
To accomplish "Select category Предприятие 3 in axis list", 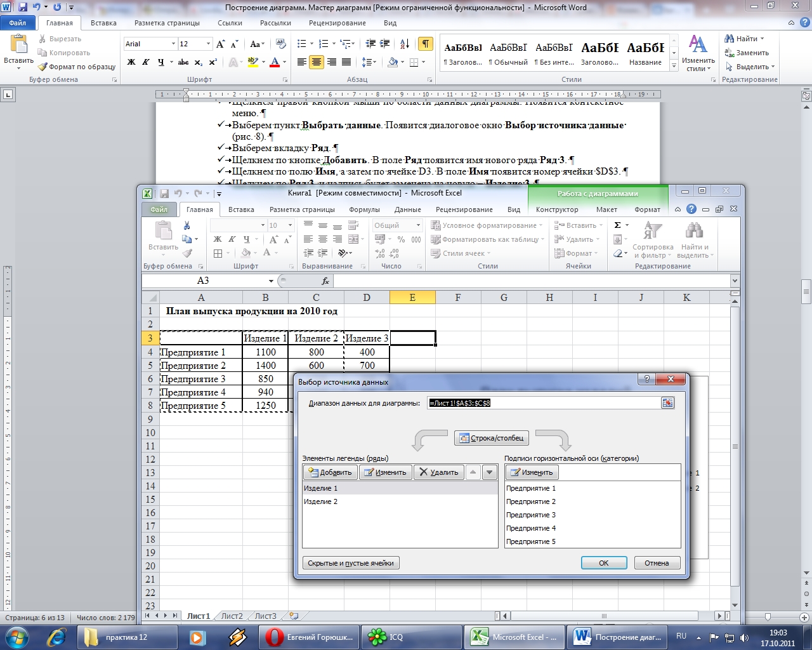I will [x=593, y=515].
